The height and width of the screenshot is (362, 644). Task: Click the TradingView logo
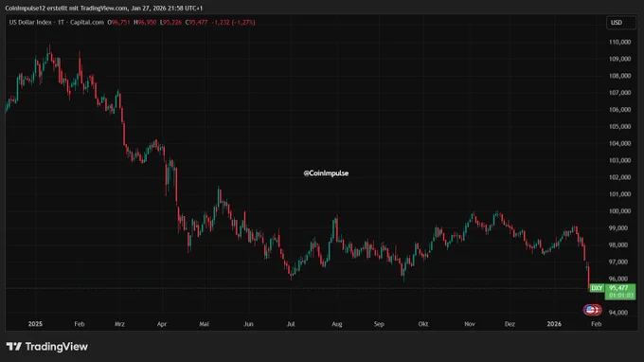pos(47,347)
